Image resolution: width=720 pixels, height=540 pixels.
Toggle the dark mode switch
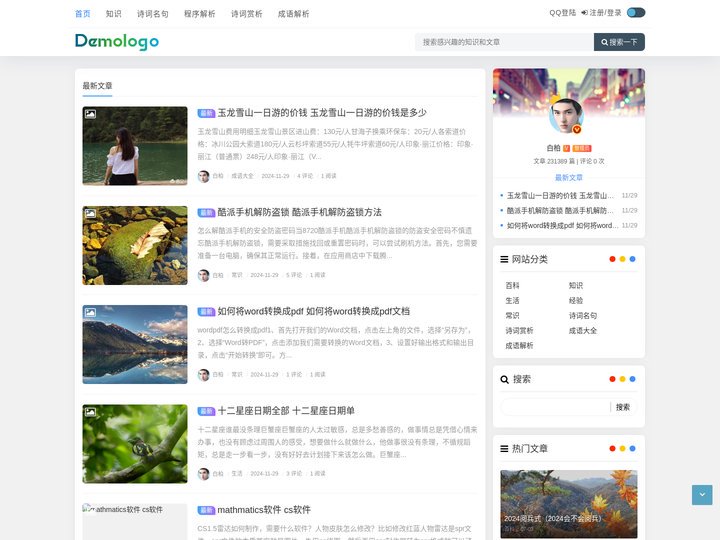point(636,13)
